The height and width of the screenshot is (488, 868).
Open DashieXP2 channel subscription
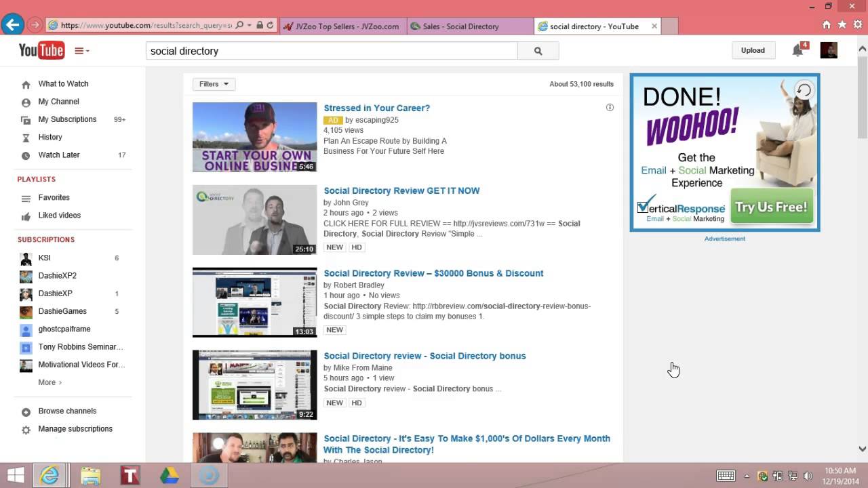57,276
